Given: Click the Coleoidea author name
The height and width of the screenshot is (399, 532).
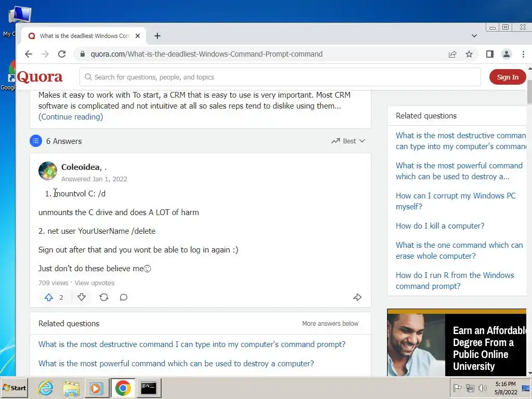Looking at the screenshot, I should 81,167.
